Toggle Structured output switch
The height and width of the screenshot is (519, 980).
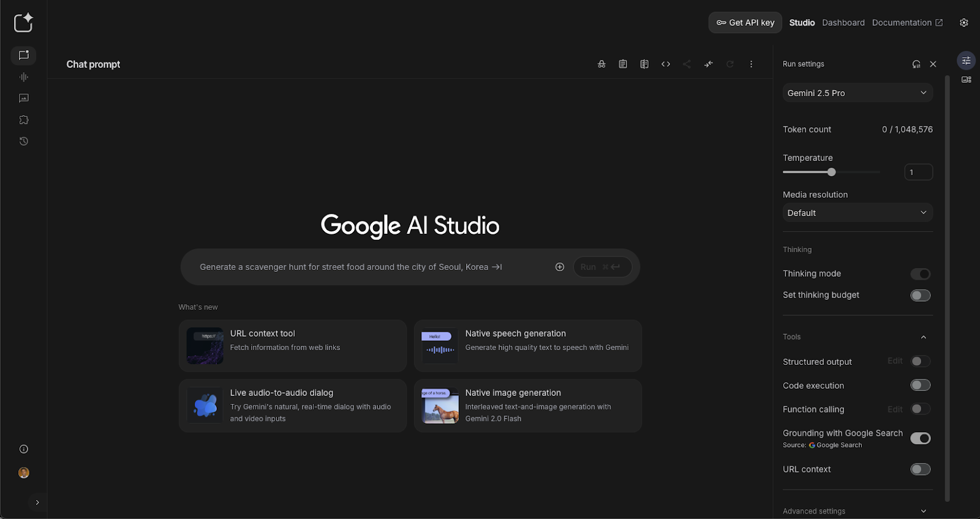point(920,362)
